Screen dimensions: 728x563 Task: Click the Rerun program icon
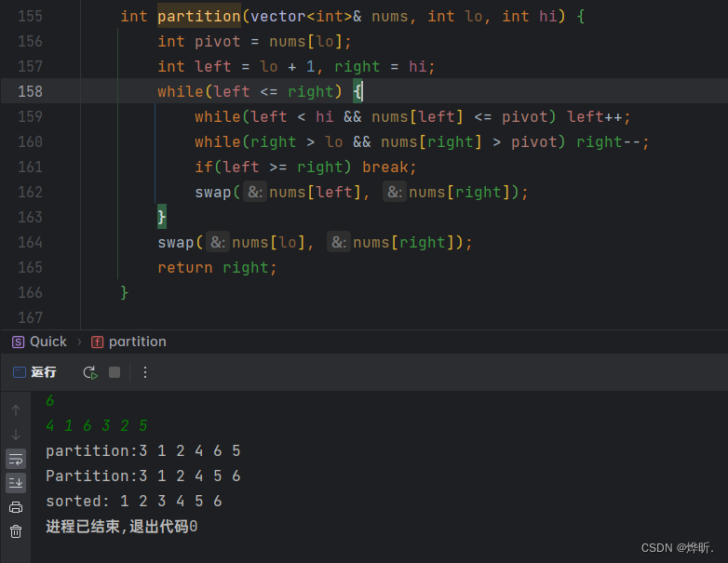[90, 372]
